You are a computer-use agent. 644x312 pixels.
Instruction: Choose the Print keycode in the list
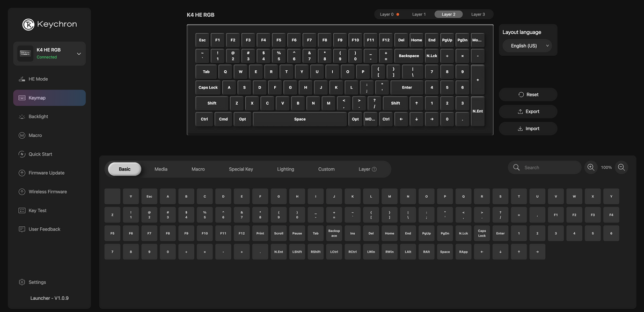(260, 233)
